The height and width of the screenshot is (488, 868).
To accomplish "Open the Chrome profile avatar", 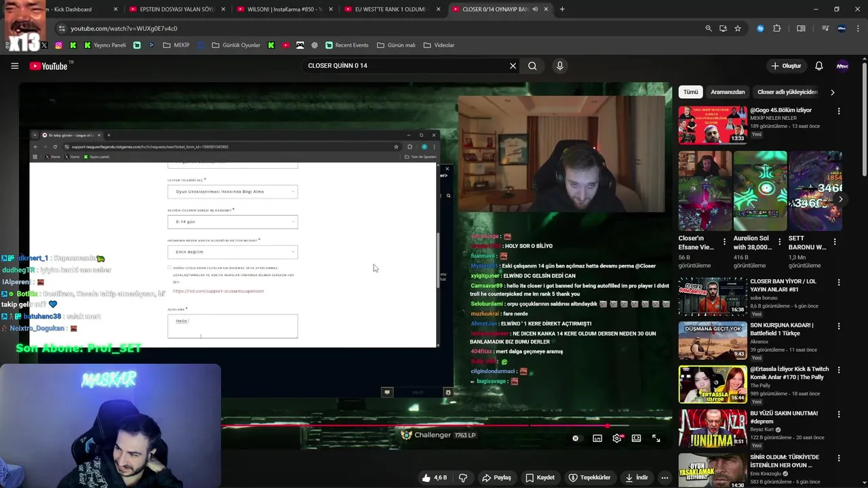I will click(842, 28).
